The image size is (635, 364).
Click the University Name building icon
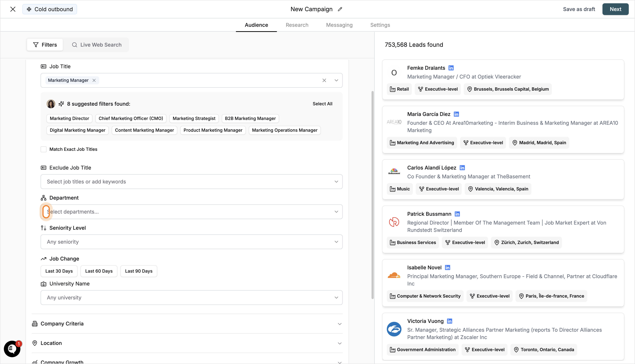tap(44, 284)
